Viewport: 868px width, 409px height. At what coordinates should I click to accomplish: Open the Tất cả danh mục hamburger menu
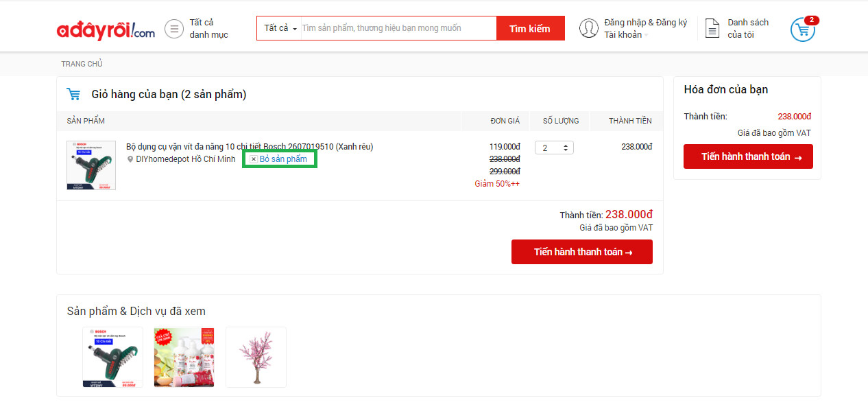(x=174, y=29)
